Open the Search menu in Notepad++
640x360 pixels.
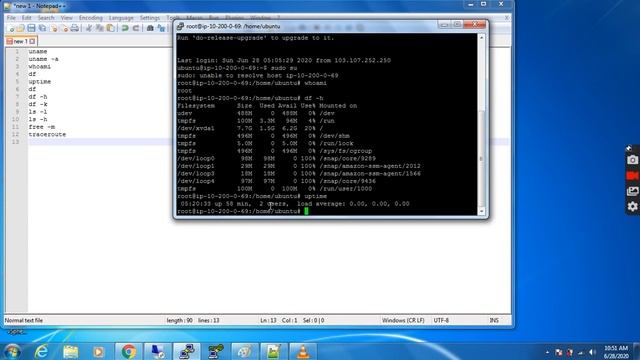pyautogui.click(x=46, y=18)
